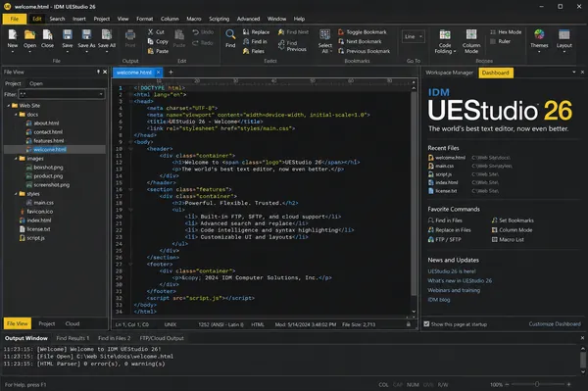Select the Column Mode ribbon icon
588x391 pixels.
471,41
